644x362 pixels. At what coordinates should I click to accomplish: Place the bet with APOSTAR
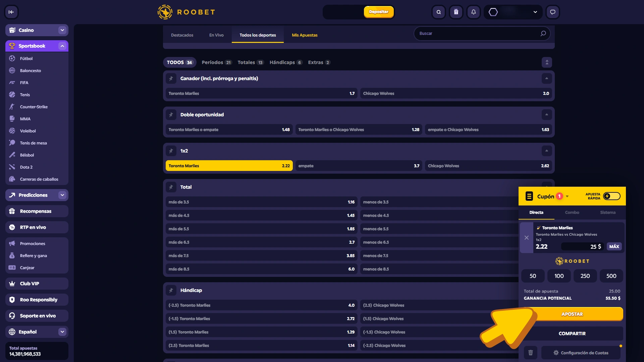pyautogui.click(x=572, y=314)
